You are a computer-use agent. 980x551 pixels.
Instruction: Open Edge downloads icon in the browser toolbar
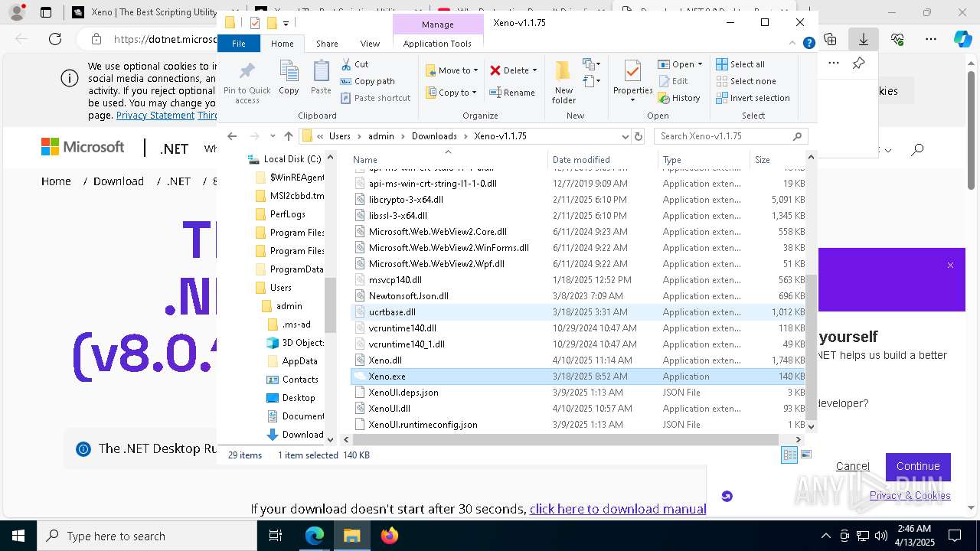click(x=863, y=39)
